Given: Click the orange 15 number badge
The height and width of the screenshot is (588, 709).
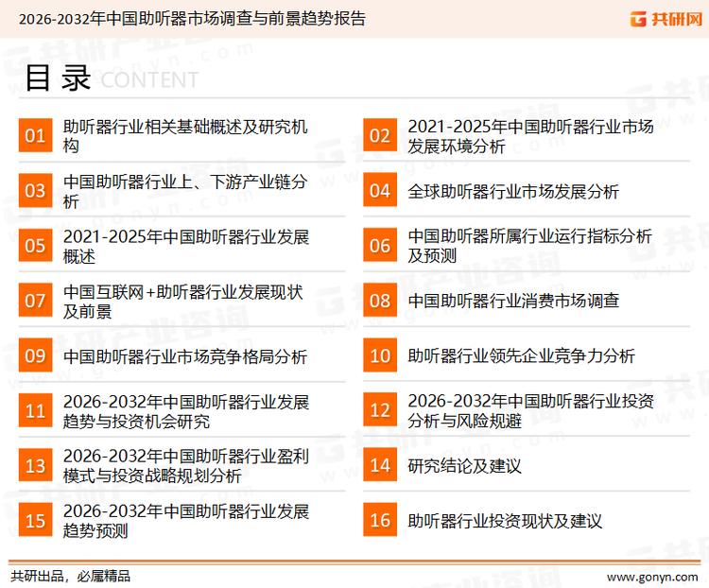Looking at the screenshot, I should tap(35, 520).
